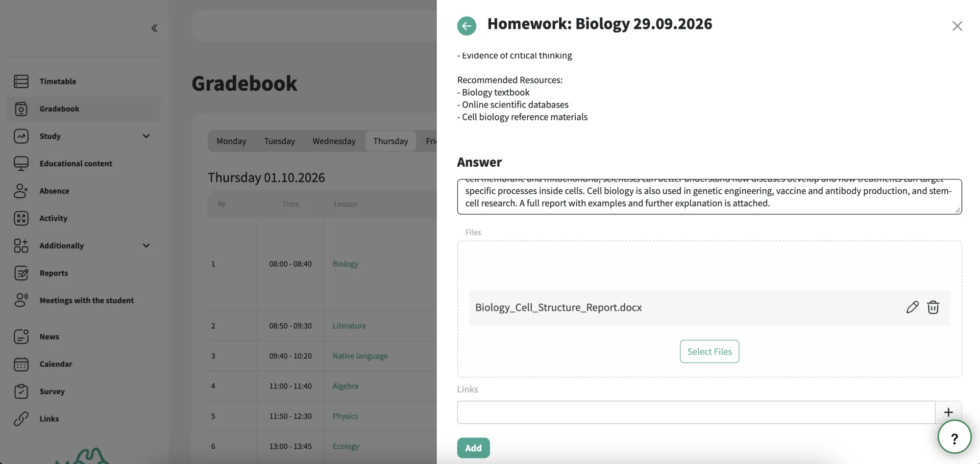Open the Algebra lesson link
The height and width of the screenshot is (464, 980).
pyautogui.click(x=345, y=386)
